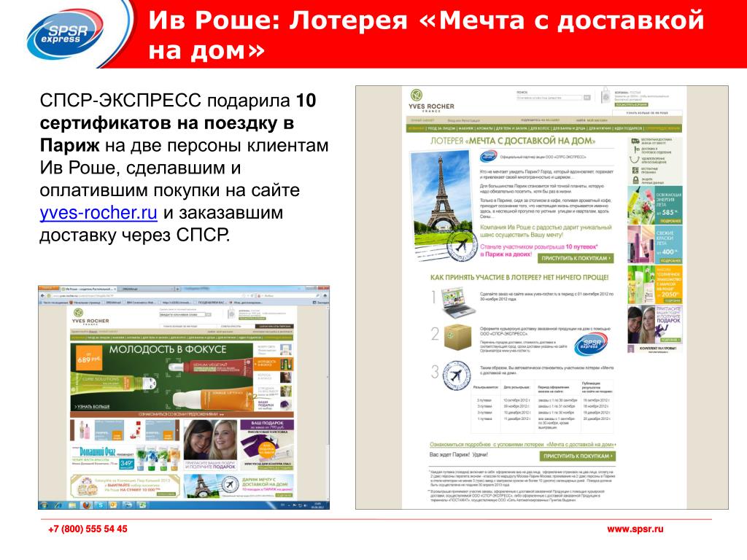This screenshot has width=747, height=560.
Task: Click the browser home icon in small screenshot
Action: (325, 296)
